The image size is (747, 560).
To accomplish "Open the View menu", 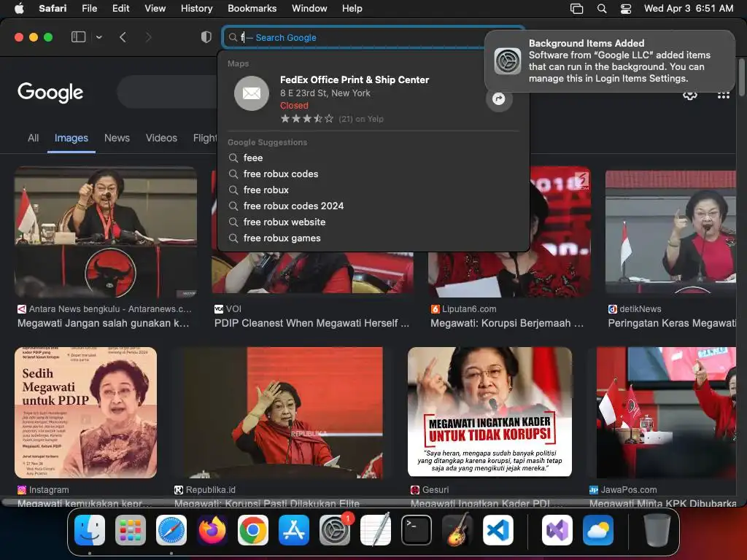I will [155, 9].
